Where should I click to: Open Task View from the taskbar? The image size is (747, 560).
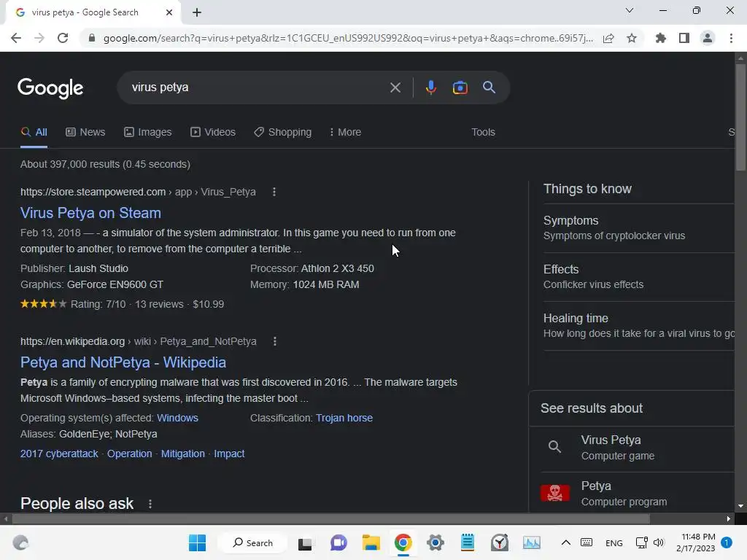tap(305, 542)
